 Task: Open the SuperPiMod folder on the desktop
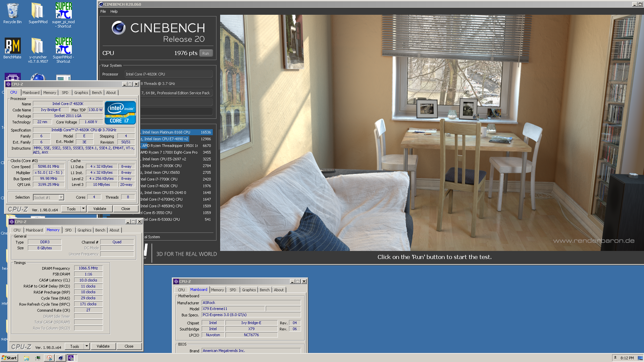click(38, 13)
